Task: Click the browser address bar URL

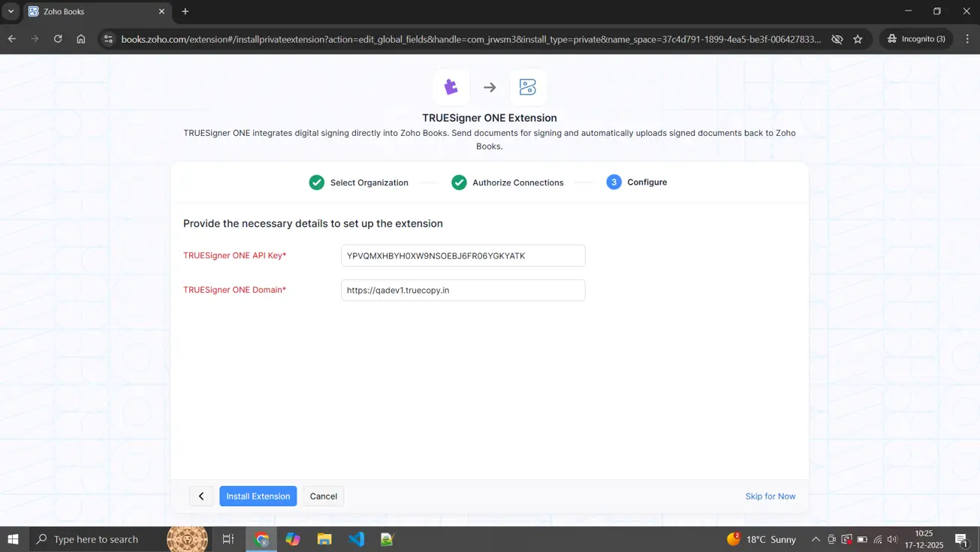Action: pos(472,39)
